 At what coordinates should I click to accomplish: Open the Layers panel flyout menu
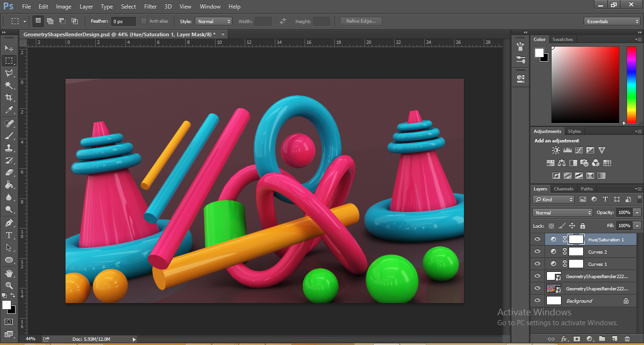tap(638, 189)
